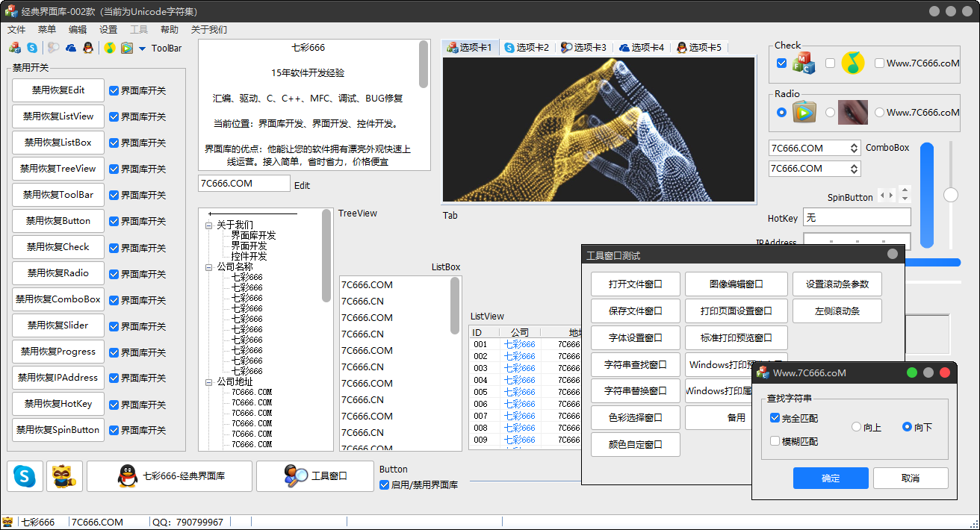Screen dimensions: 980x530
Task: Click the MFC cubes icon in the toolbar
Action: pyautogui.click(x=15, y=48)
